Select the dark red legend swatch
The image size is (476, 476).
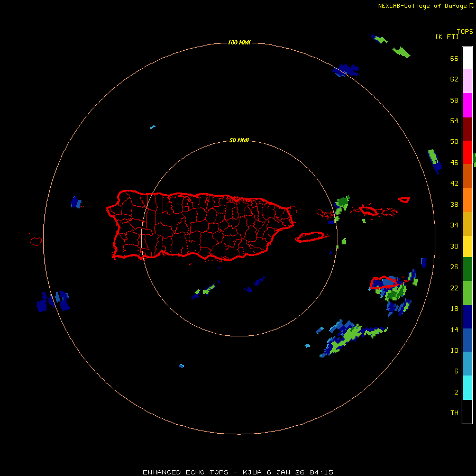[x=467, y=129]
